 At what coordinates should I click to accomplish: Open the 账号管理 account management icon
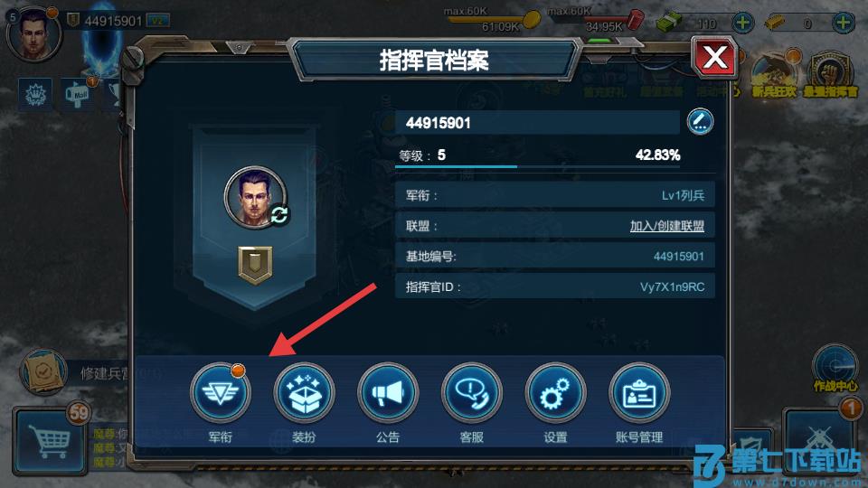click(639, 393)
